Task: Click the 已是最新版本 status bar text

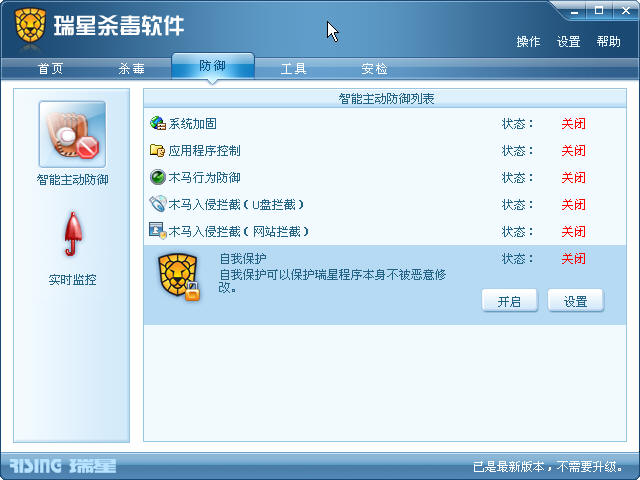Action: coord(548,466)
